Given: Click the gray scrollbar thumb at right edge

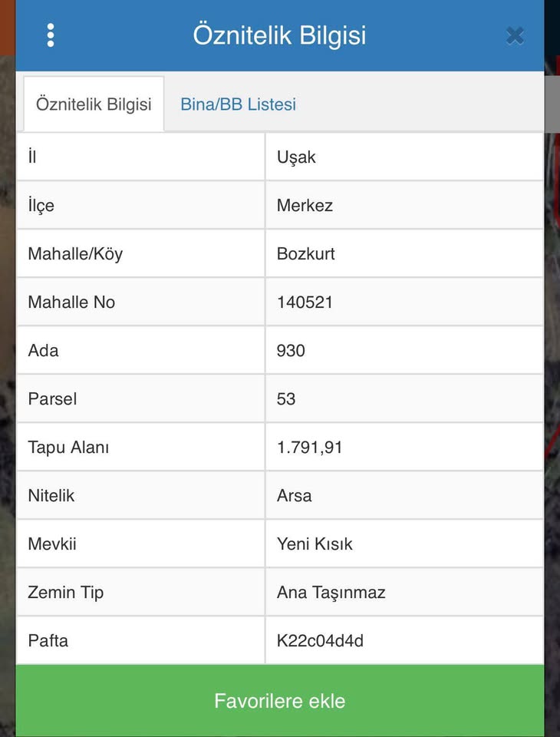Looking at the screenshot, I should tap(552, 104).
